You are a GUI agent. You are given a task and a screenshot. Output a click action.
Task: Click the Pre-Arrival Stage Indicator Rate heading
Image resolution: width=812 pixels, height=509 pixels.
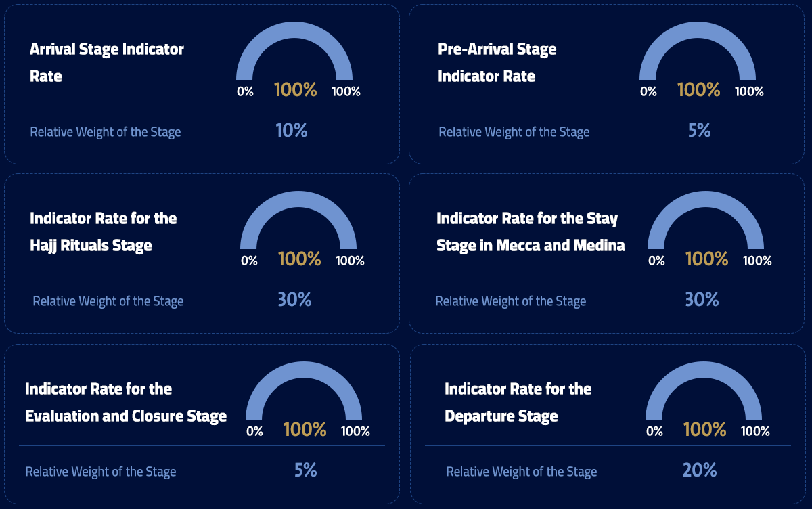497,62
